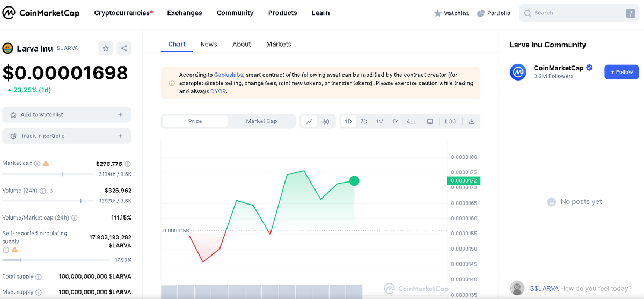
Task: Click the Portfolio pie icon in header
Action: tap(480, 13)
